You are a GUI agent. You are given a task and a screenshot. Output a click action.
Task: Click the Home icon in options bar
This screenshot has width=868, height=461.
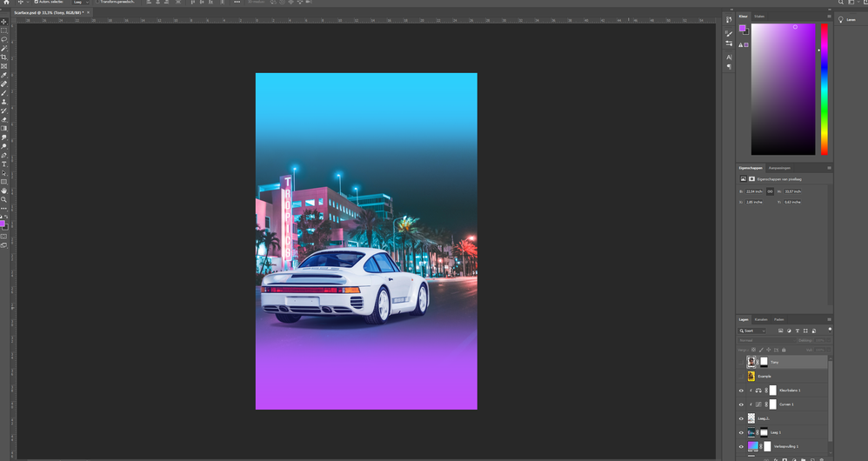pyautogui.click(x=6, y=3)
